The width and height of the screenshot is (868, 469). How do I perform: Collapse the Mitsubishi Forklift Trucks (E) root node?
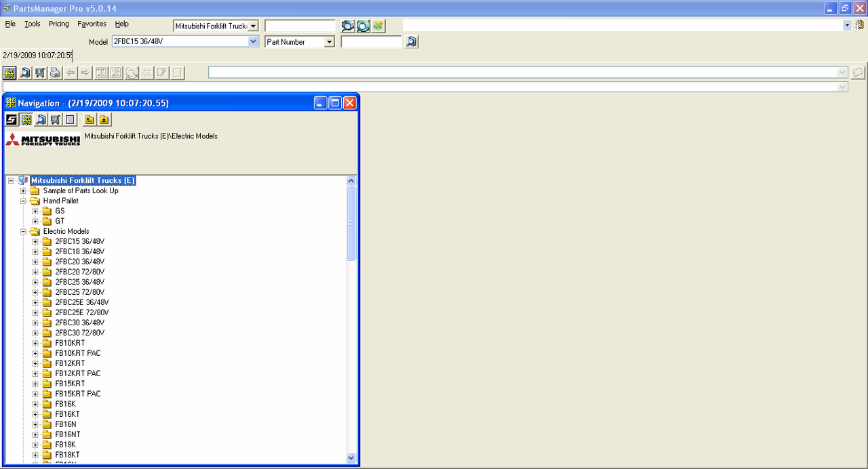coord(12,180)
